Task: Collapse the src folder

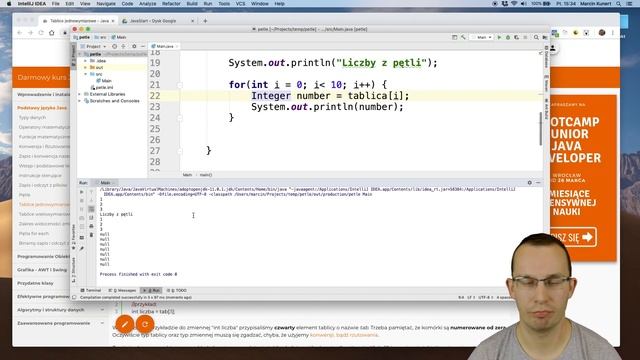Action: [x=86, y=74]
